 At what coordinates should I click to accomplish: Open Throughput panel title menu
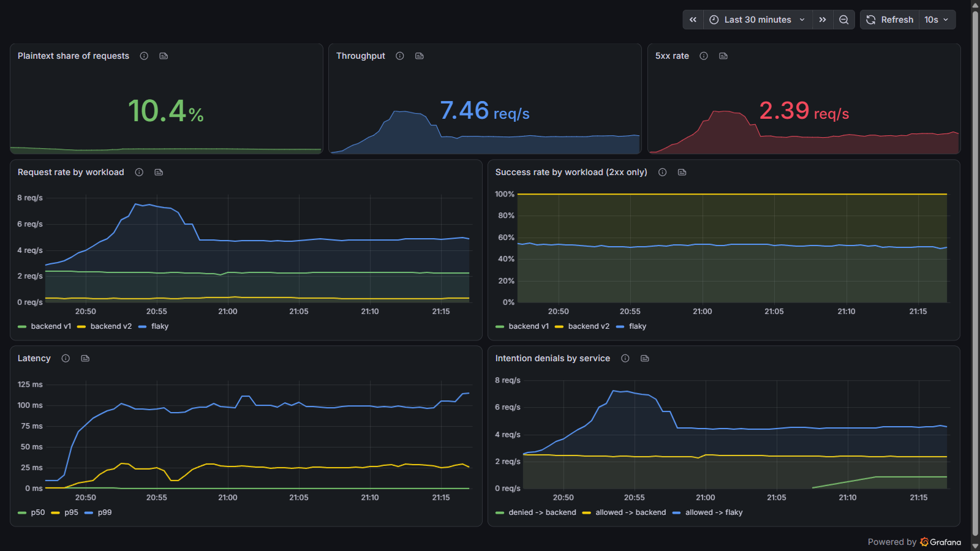[361, 56]
